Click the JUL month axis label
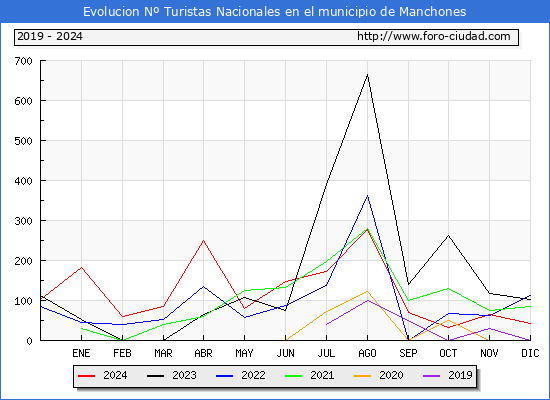This screenshot has height=400, width=550. click(326, 353)
